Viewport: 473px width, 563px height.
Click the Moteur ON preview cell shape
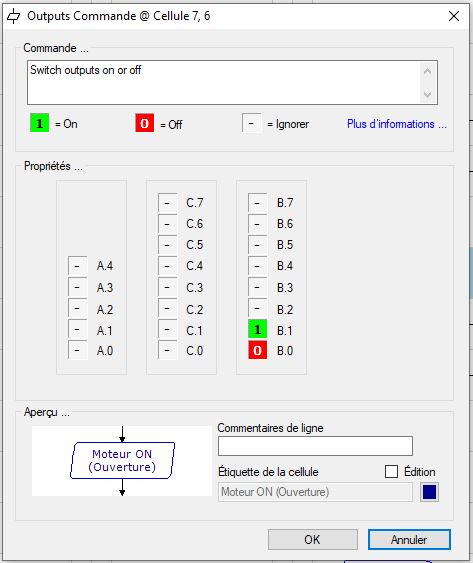coord(122,461)
